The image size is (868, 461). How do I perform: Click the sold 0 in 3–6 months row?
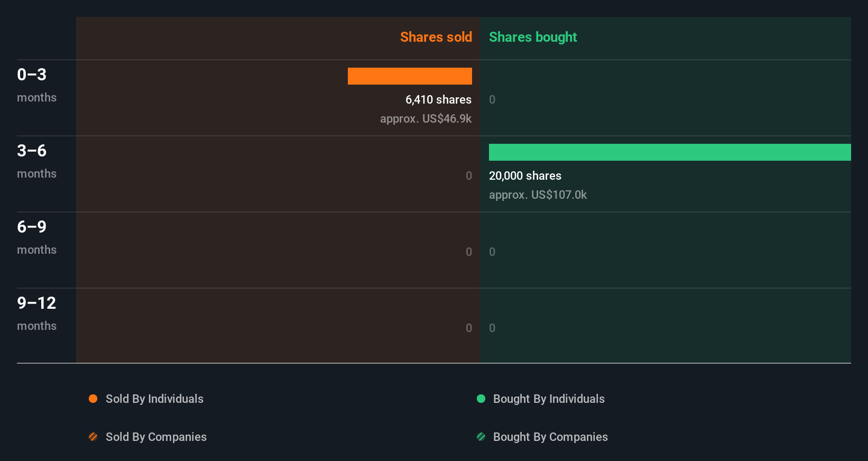point(469,176)
